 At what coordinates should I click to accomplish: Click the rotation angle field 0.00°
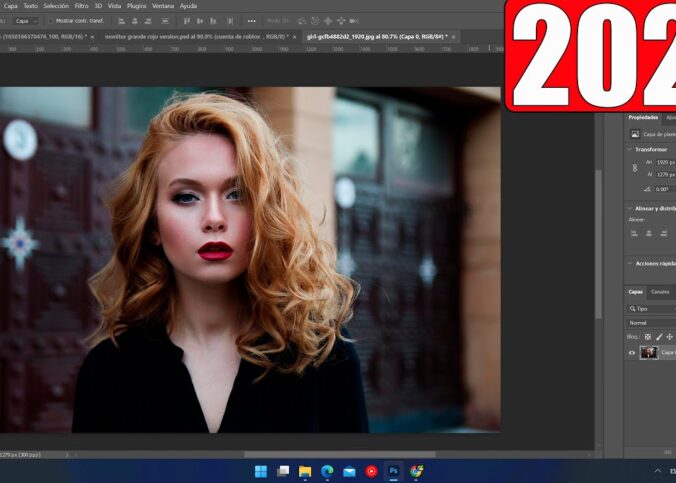[x=665, y=189]
